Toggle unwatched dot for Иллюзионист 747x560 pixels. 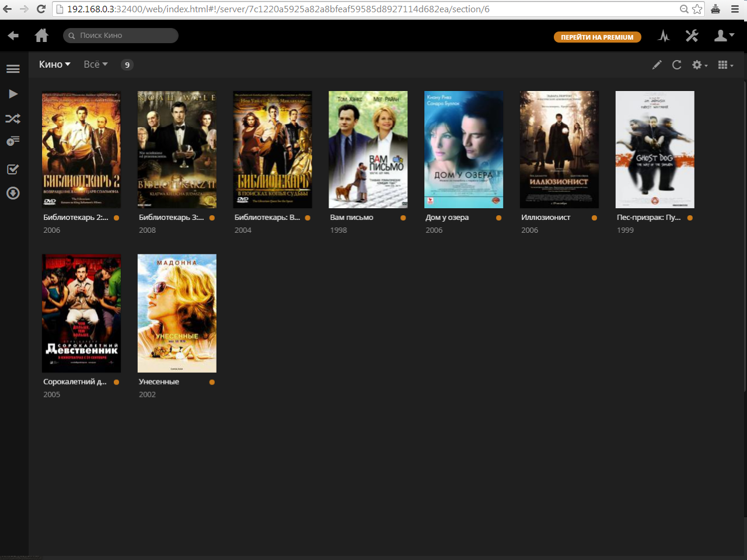595,218
